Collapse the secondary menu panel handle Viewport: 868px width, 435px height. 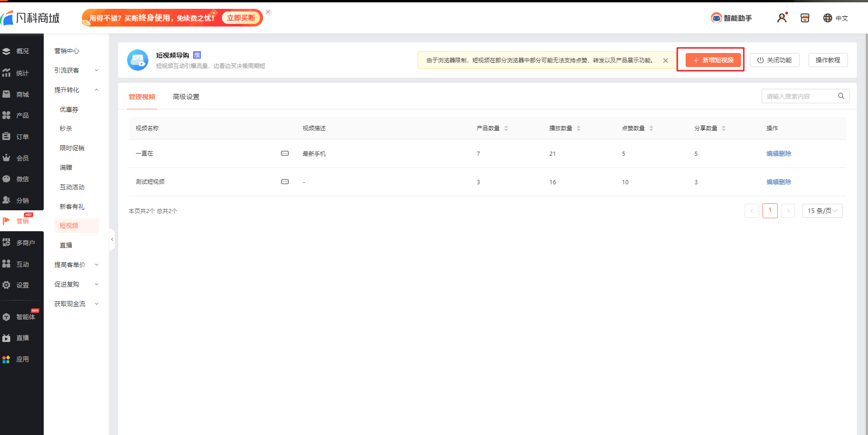point(112,240)
